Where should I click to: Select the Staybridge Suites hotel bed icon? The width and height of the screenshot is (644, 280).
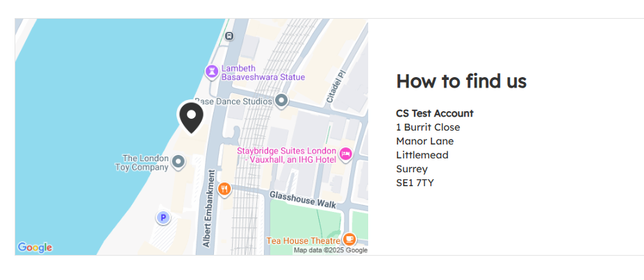(345, 154)
